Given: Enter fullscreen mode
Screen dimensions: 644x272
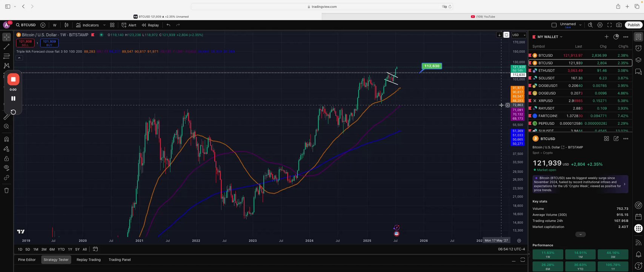Looking at the screenshot, I should pyautogui.click(x=609, y=25).
